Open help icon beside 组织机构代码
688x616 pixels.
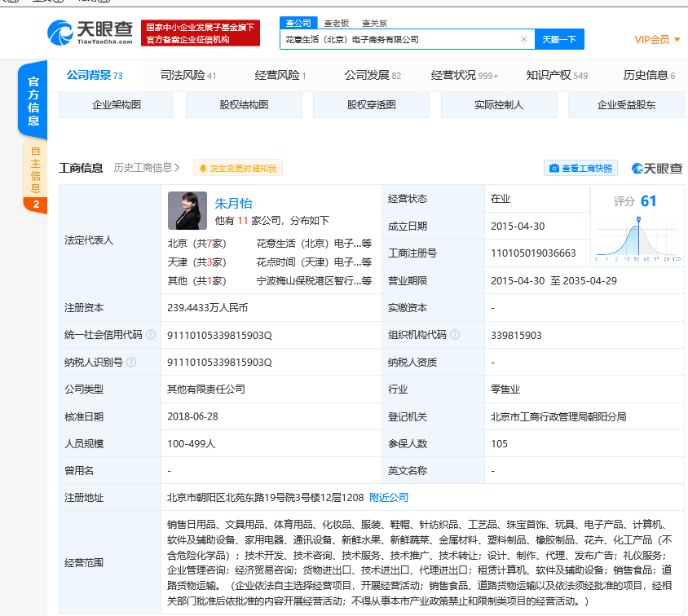coord(455,335)
